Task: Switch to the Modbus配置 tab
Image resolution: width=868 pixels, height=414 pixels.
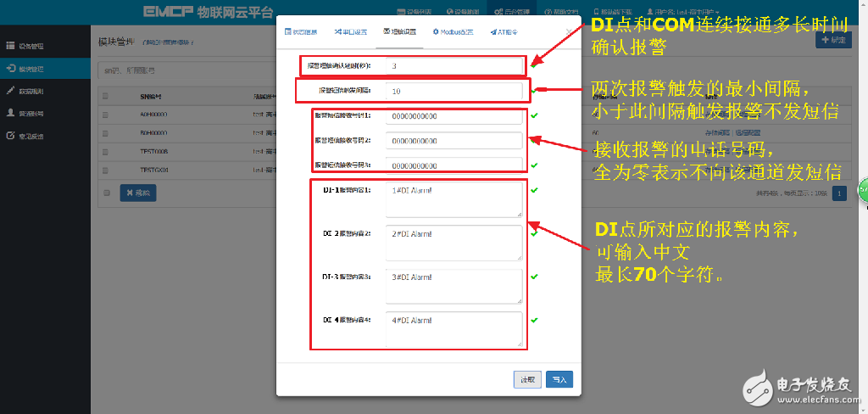Action: coord(453,32)
